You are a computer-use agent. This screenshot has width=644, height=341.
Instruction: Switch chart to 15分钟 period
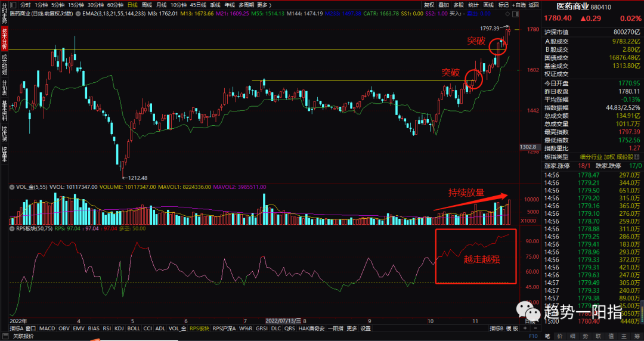[76, 5]
